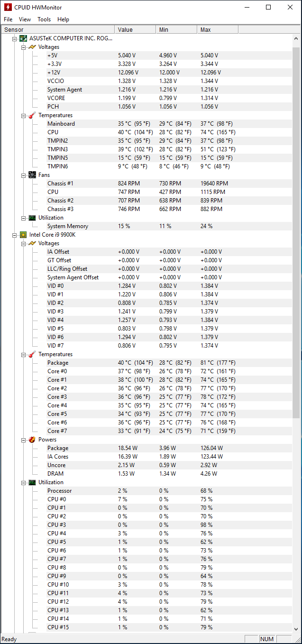
Task: Select the VCORE voltage row
Action: [146, 98]
